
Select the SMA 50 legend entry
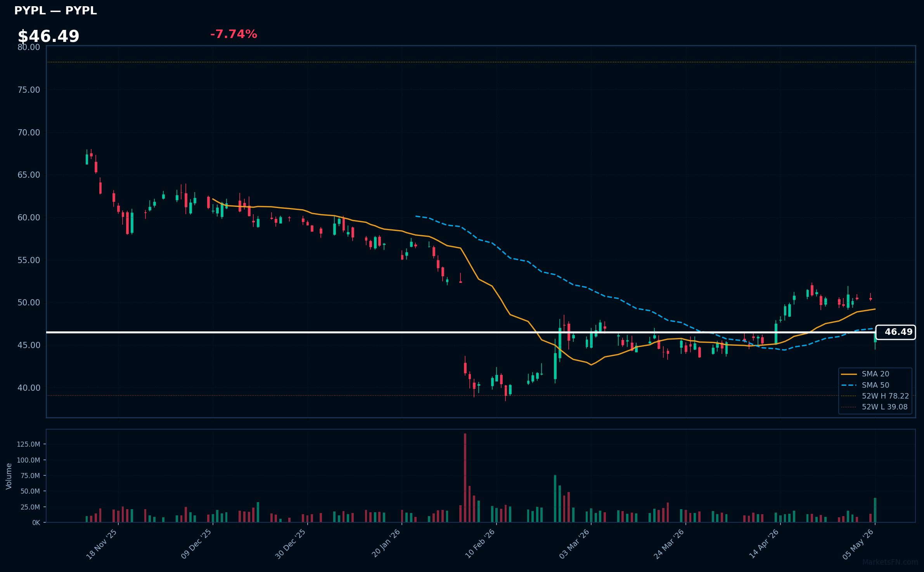tap(876, 385)
